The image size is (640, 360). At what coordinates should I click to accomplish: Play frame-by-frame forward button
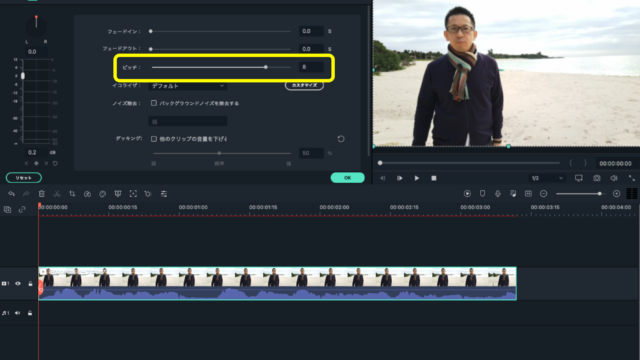[x=400, y=178]
